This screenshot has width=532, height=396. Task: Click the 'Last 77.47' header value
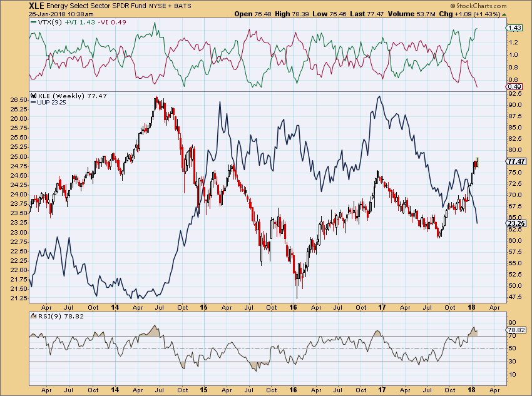tap(367, 14)
